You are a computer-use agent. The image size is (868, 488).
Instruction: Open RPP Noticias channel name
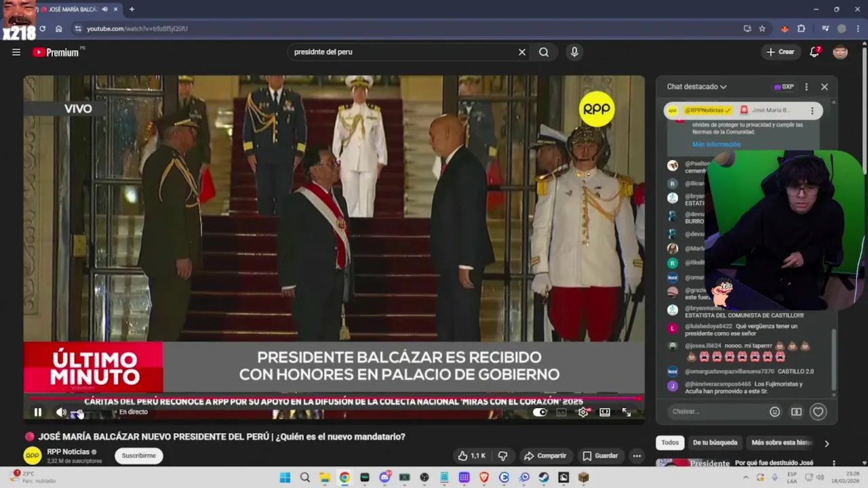pos(68,451)
